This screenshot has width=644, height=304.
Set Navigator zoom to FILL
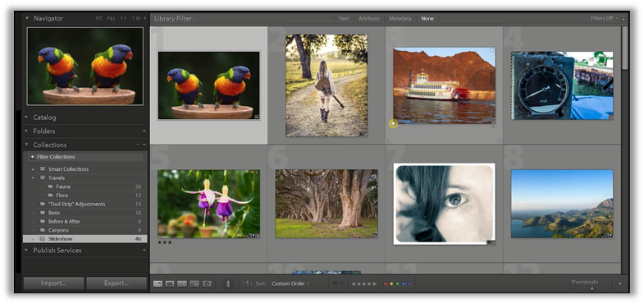tap(112, 19)
